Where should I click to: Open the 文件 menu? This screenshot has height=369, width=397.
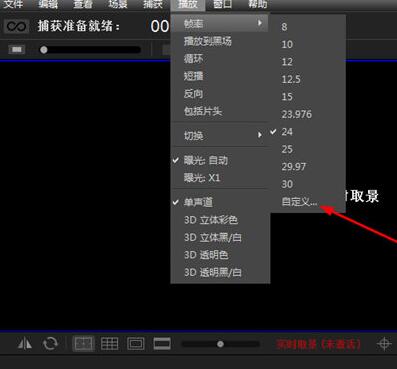click(x=13, y=4)
